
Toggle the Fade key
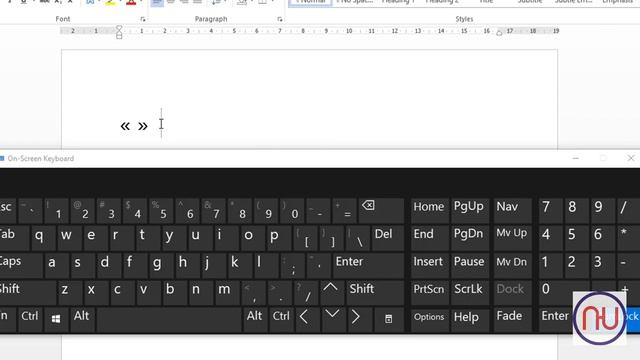point(512,319)
